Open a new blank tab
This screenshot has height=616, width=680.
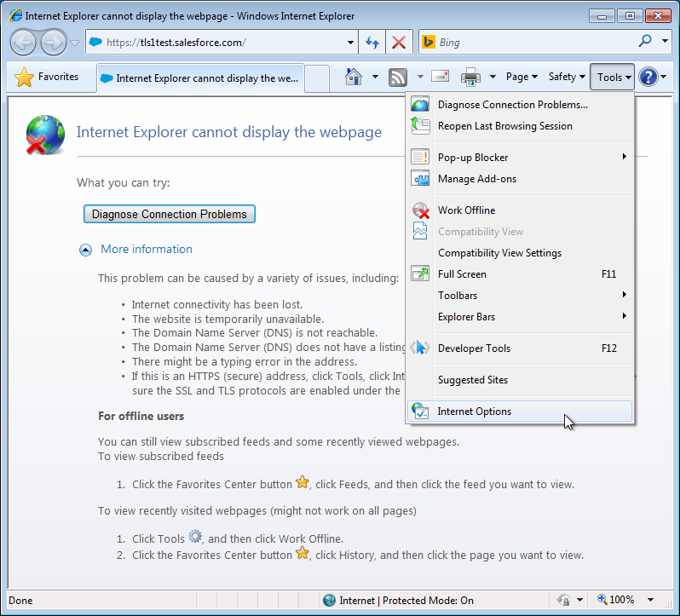(317, 78)
